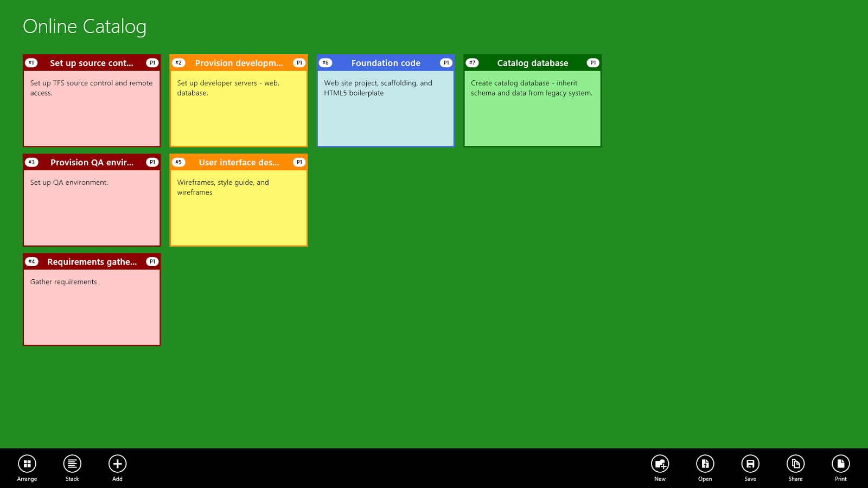Toggle the P1 badge on Catalog database note

pyautogui.click(x=593, y=62)
